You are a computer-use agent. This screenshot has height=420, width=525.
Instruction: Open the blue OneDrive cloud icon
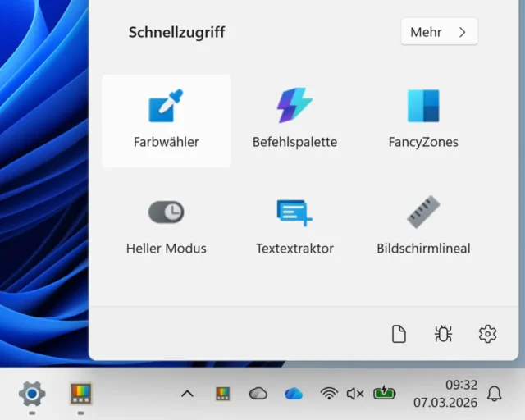(x=294, y=394)
